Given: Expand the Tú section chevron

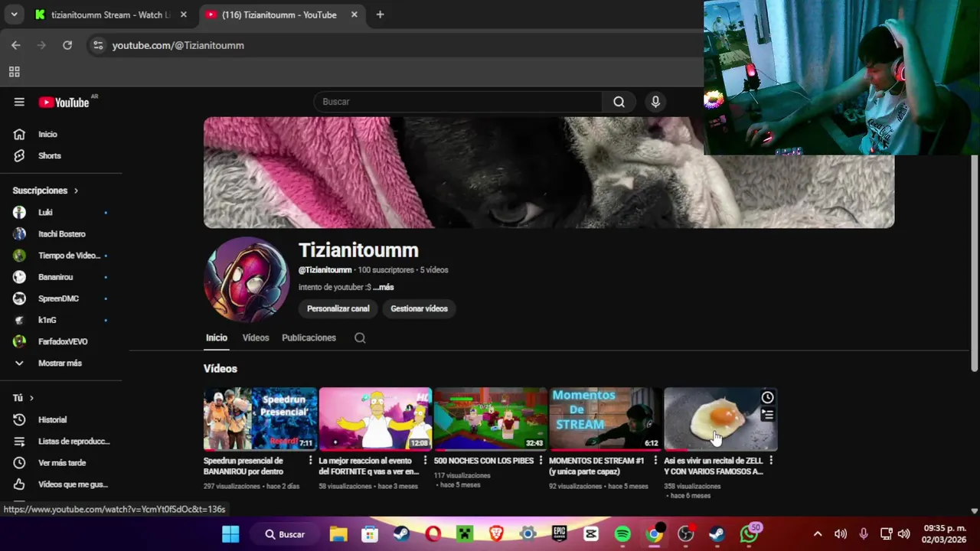Looking at the screenshot, I should (x=31, y=398).
